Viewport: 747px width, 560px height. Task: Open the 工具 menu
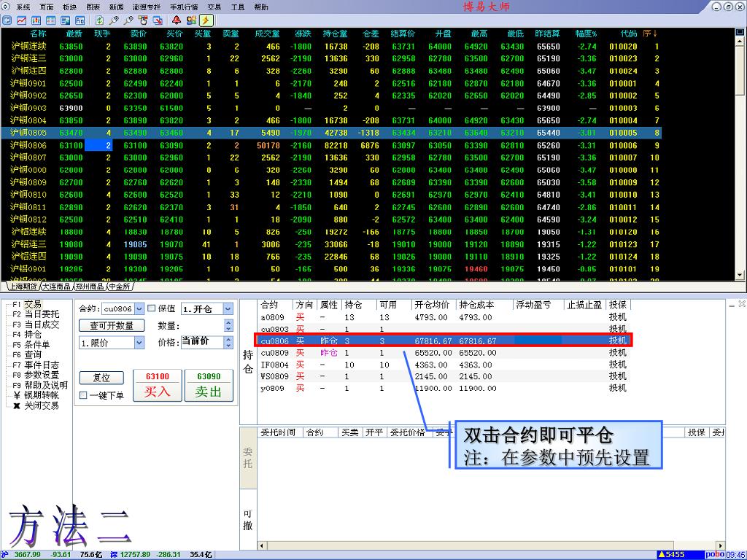[x=237, y=7]
